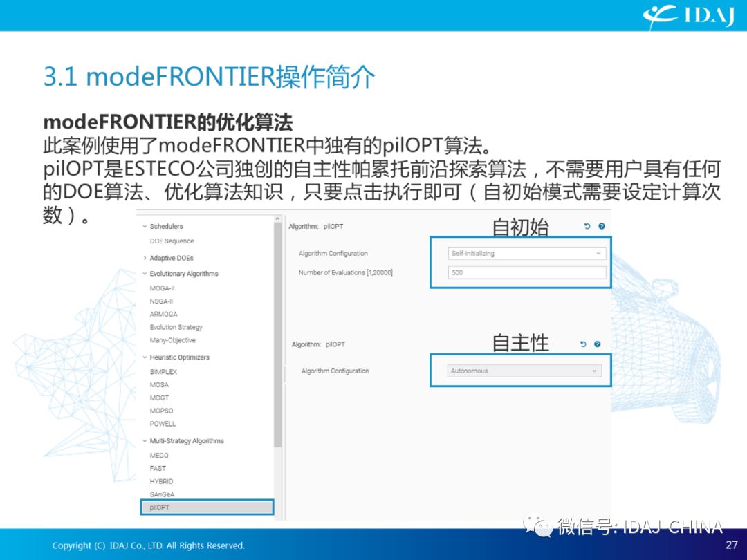Open help icon in upper pilOPT panel
The width and height of the screenshot is (747, 560).
[602, 226]
